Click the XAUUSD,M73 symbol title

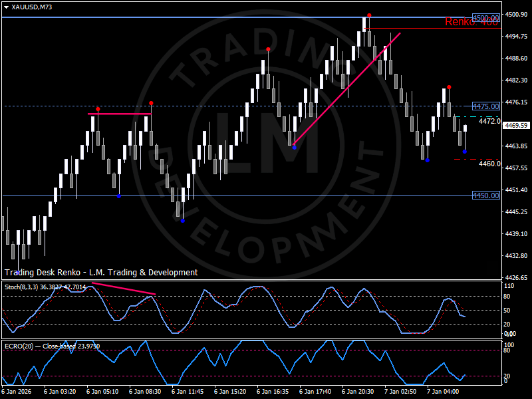point(31,7)
